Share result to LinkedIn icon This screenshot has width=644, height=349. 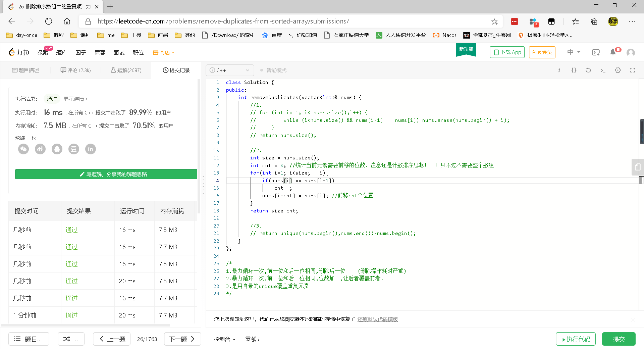click(x=91, y=149)
